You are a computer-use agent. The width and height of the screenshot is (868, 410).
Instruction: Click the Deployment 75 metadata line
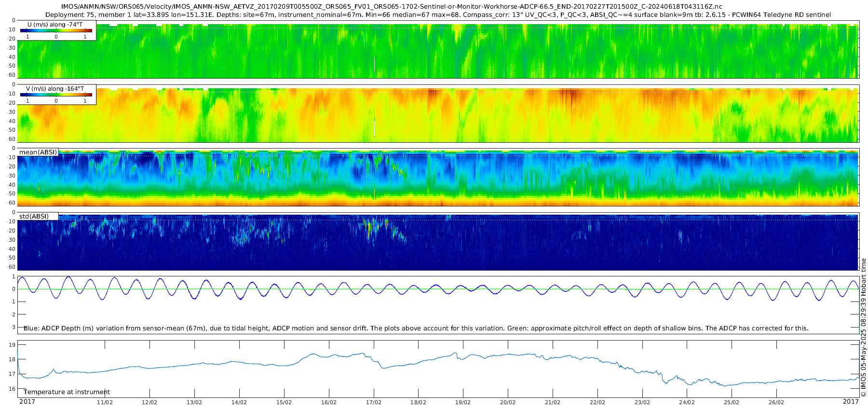[x=438, y=15]
